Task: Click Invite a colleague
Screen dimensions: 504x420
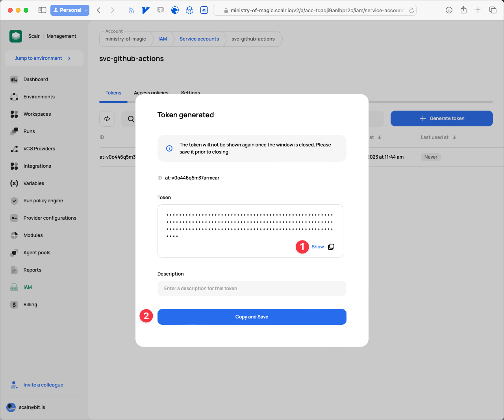Action: tap(43, 385)
